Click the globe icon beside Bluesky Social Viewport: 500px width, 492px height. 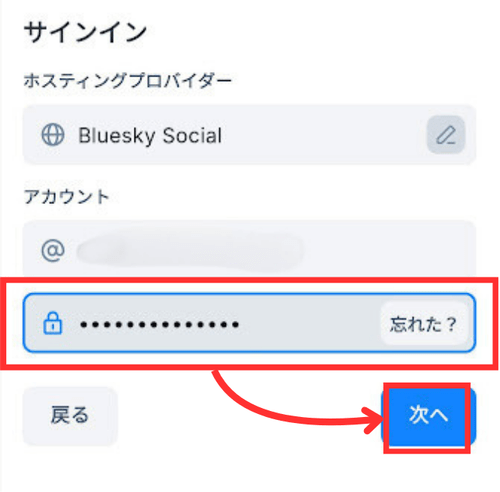[x=53, y=135]
